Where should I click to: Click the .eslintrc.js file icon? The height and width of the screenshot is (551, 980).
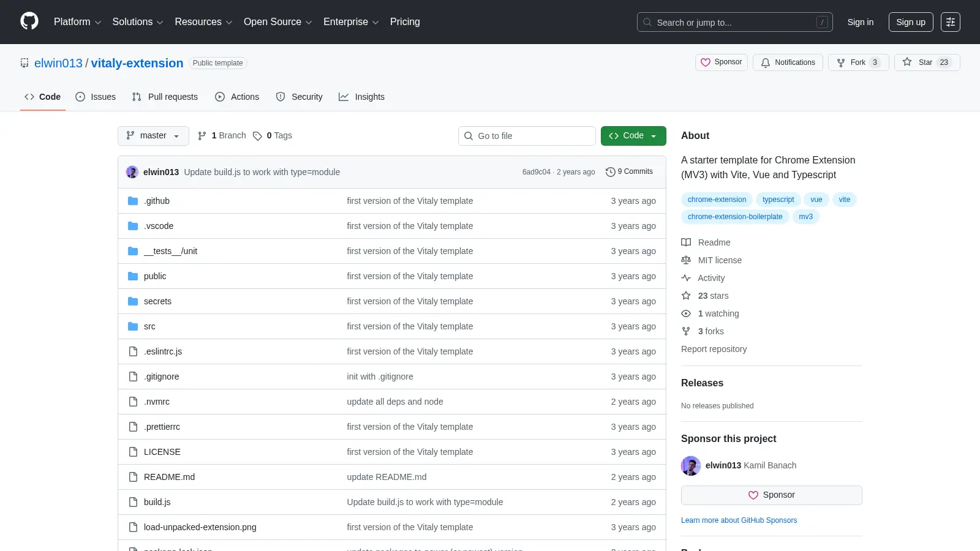[x=133, y=351]
